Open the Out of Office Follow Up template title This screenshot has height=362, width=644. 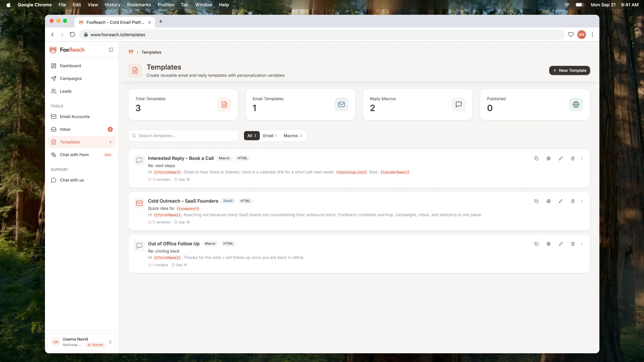[x=174, y=244]
